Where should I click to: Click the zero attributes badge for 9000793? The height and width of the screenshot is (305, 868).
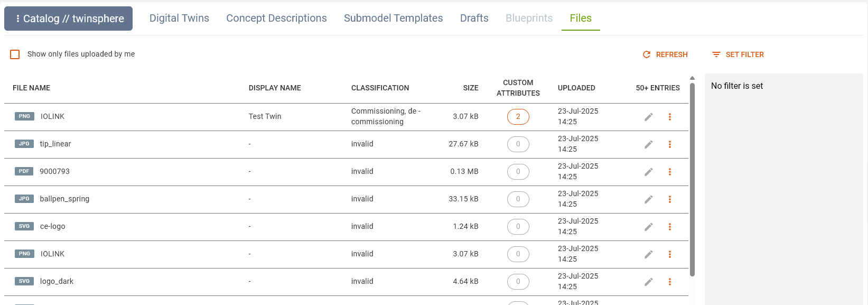tap(518, 171)
